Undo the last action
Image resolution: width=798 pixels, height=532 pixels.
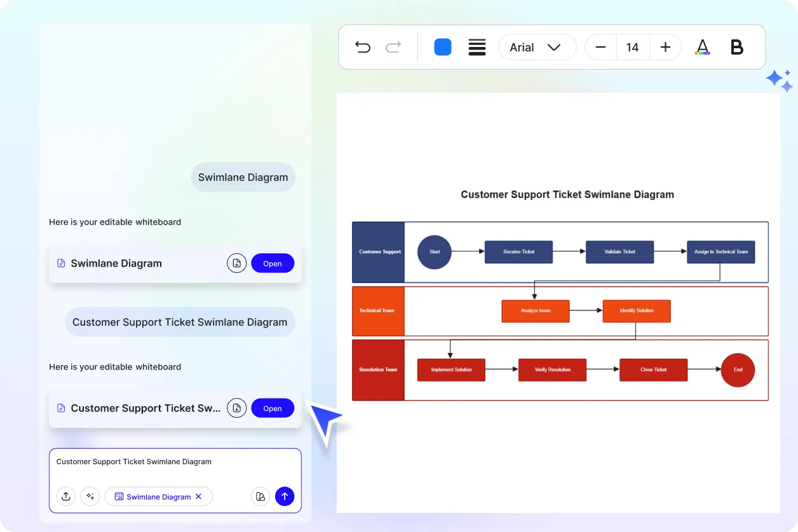tap(363, 47)
